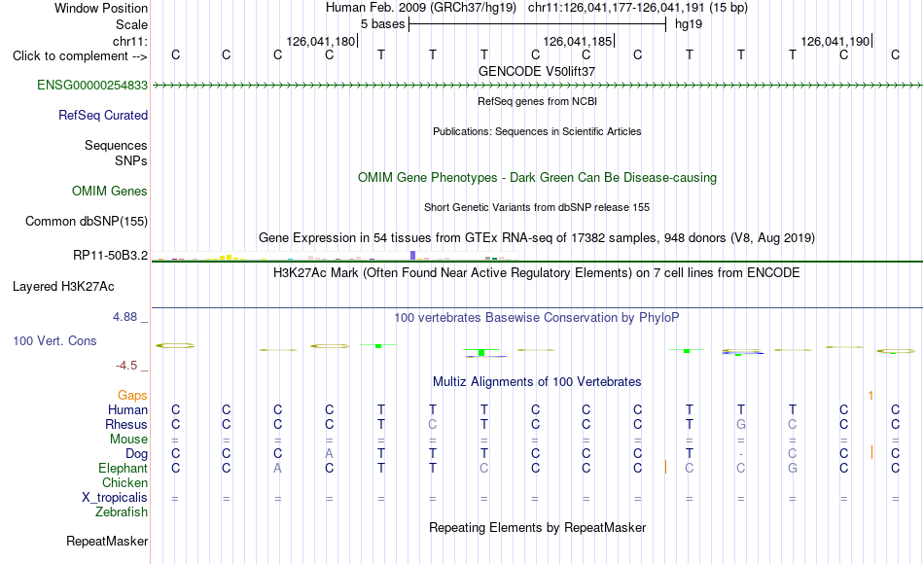Click the Scale label on the left
This screenshot has height=564, width=924.
131,24
